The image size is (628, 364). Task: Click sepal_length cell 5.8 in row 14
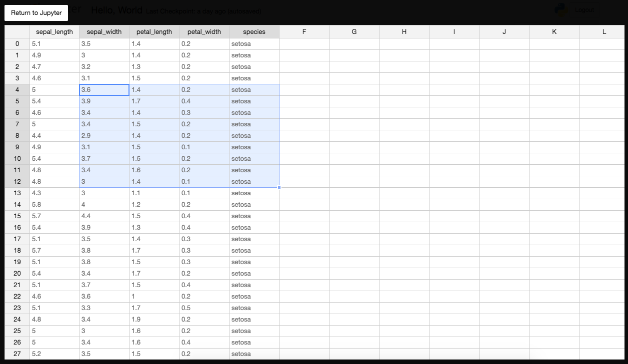[54, 205]
